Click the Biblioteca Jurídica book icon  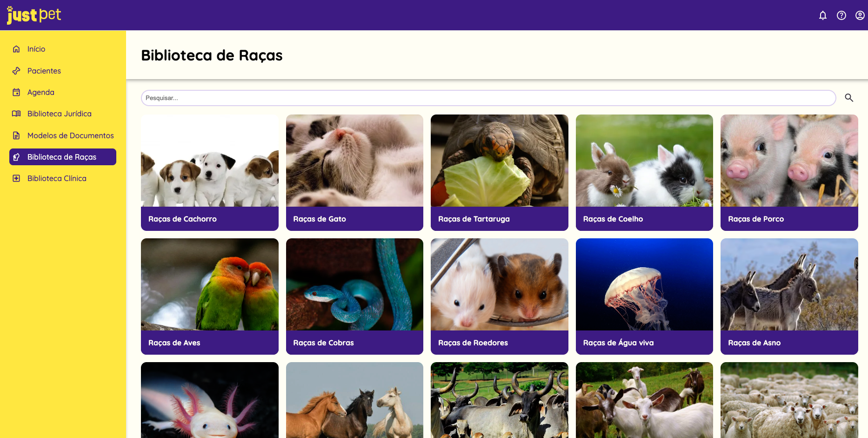[16, 114]
